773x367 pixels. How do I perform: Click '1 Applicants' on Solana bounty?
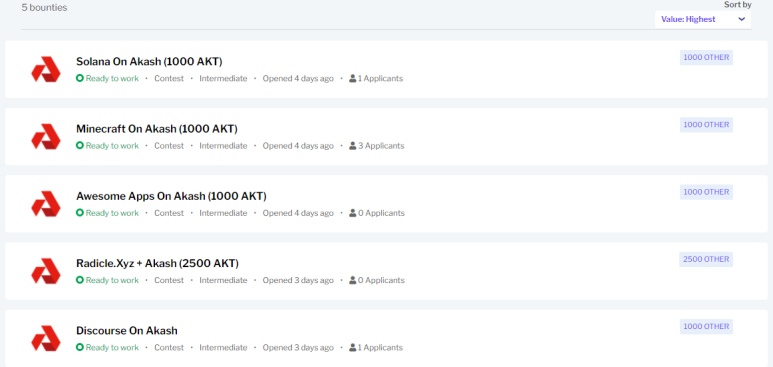tap(380, 78)
